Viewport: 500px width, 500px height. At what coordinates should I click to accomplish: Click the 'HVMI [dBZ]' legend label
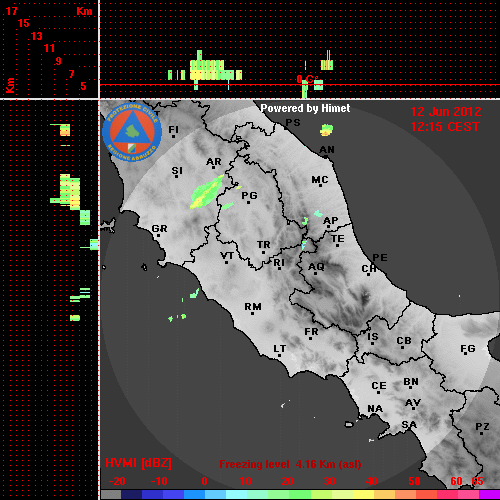tap(138, 463)
